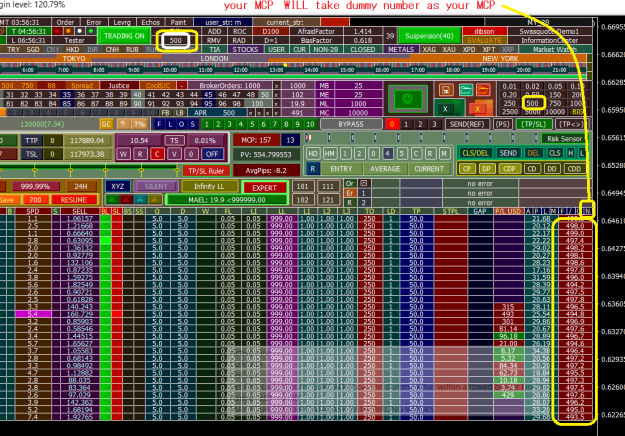Select the STOCKS symbol group
Screen dimensions: 625x436
(x=245, y=49)
